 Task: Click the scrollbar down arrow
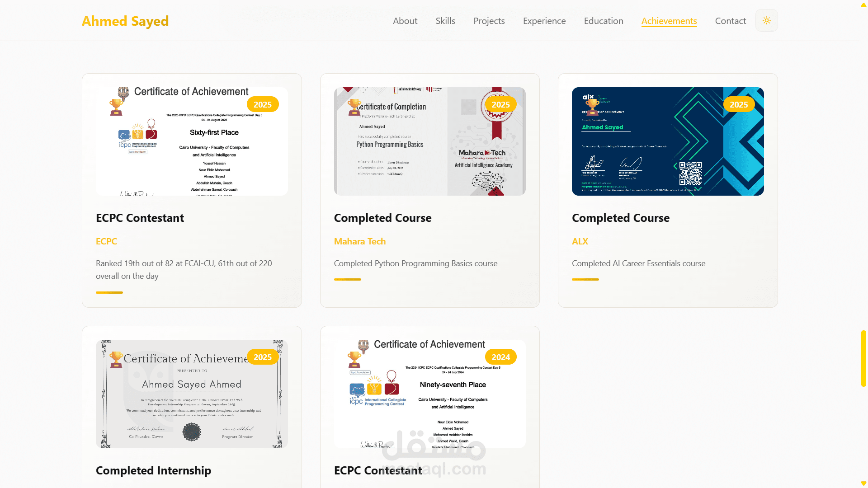(863, 483)
